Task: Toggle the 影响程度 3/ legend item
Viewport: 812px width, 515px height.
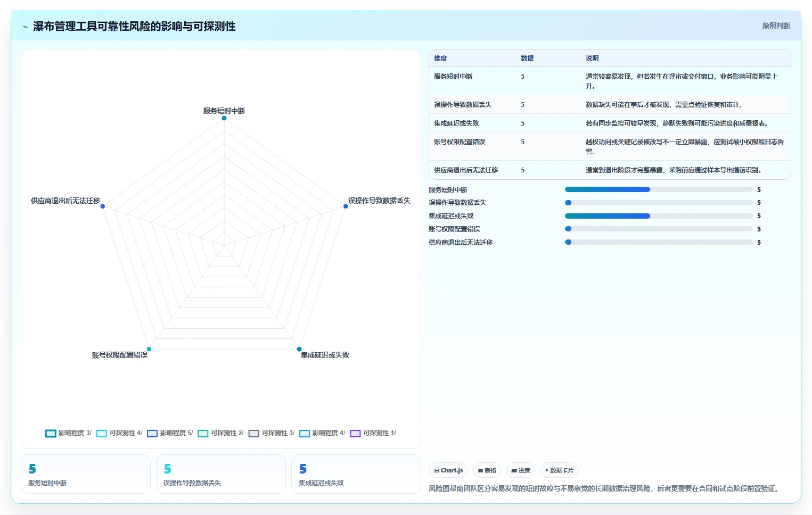Action: pos(69,433)
